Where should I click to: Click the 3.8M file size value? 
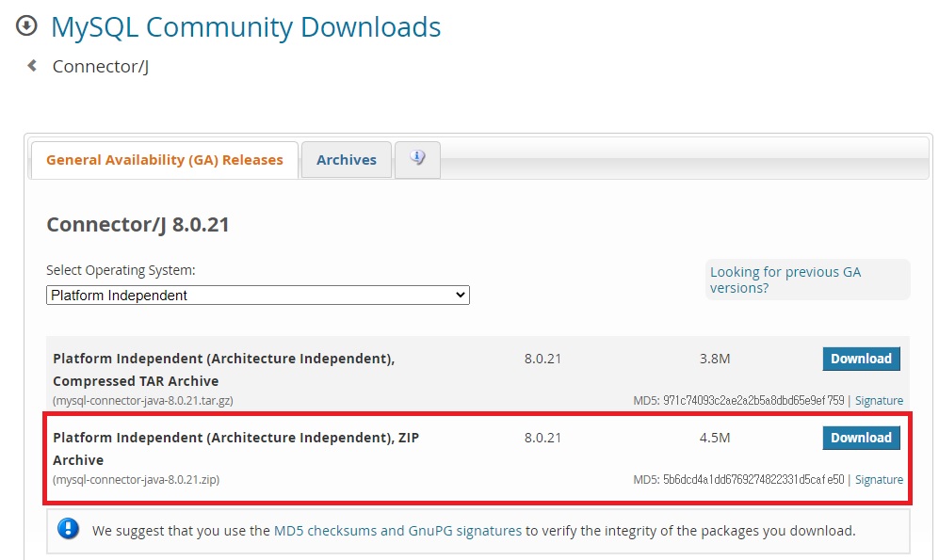pos(715,359)
